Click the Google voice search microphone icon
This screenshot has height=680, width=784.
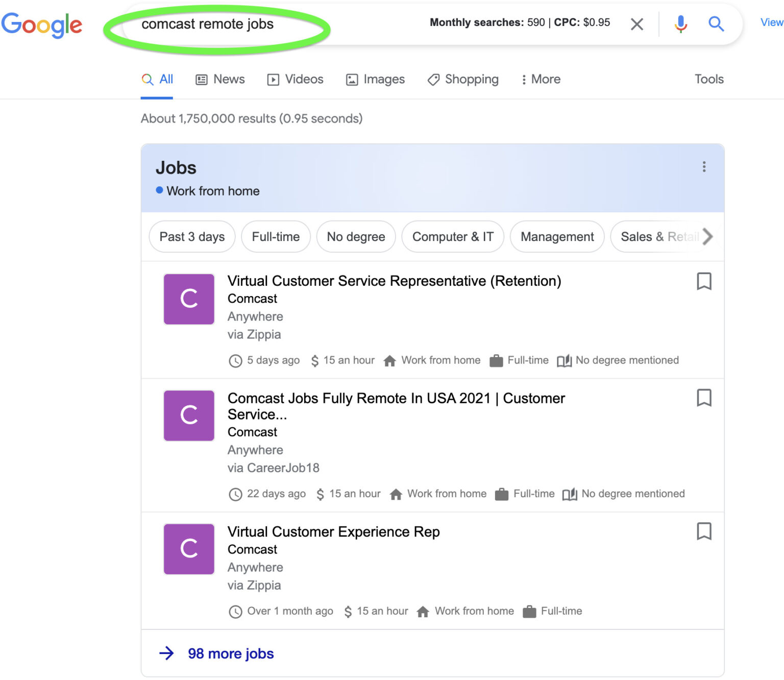click(680, 23)
